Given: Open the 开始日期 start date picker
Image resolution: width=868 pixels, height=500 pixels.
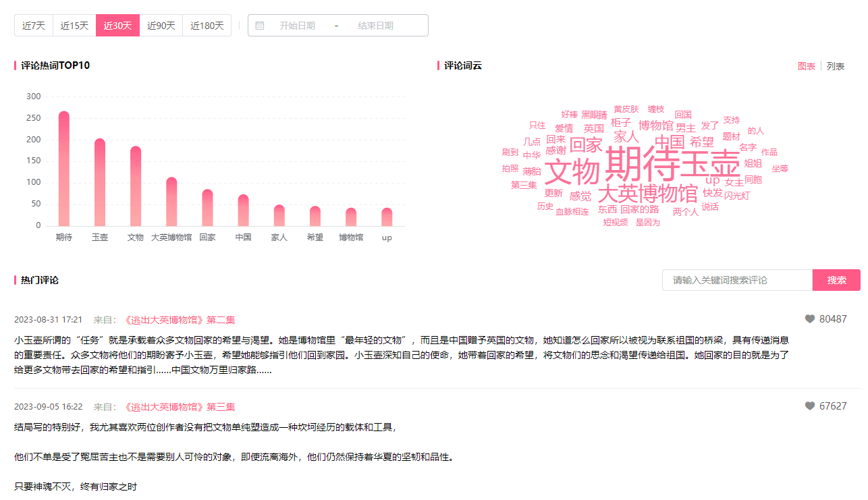Looking at the screenshot, I should pos(297,26).
